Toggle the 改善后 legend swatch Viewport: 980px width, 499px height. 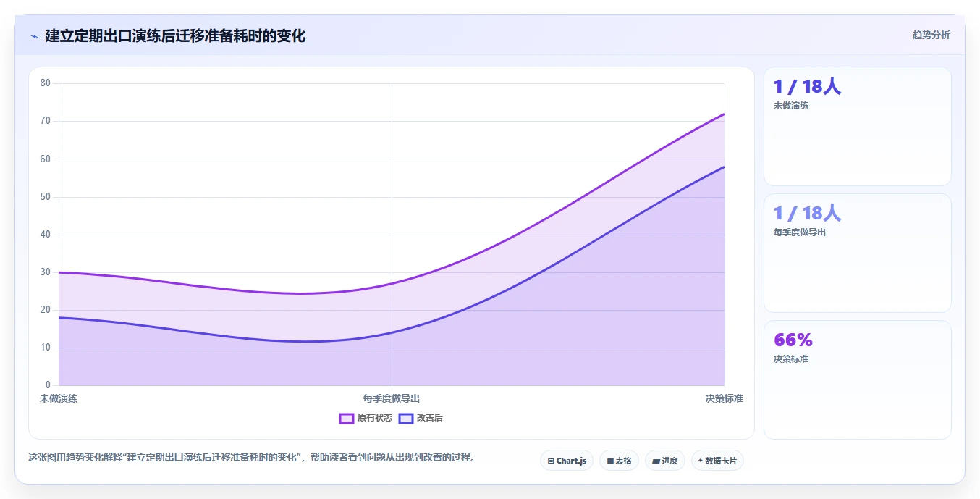pyautogui.click(x=405, y=418)
